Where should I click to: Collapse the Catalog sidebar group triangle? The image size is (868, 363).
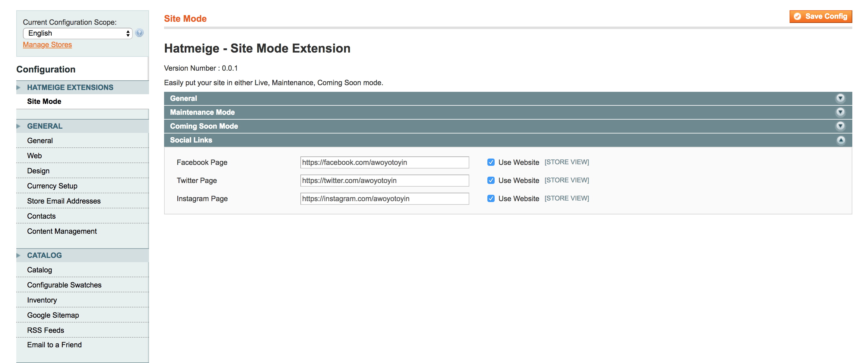[18, 255]
